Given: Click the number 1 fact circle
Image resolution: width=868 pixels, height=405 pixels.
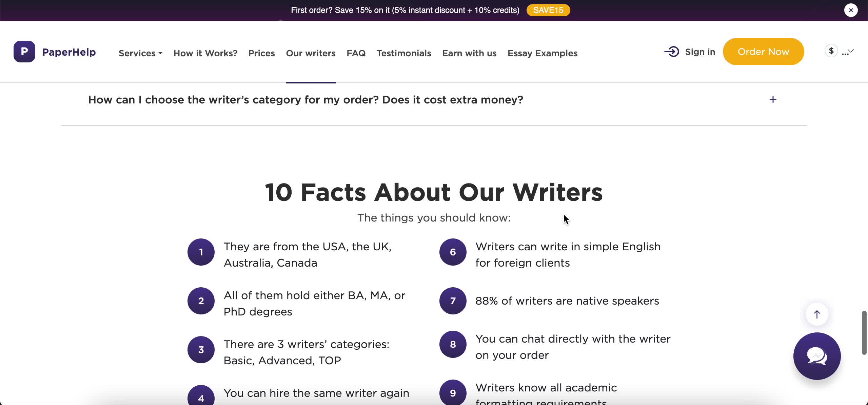Looking at the screenshot, I should click(201, 252).
